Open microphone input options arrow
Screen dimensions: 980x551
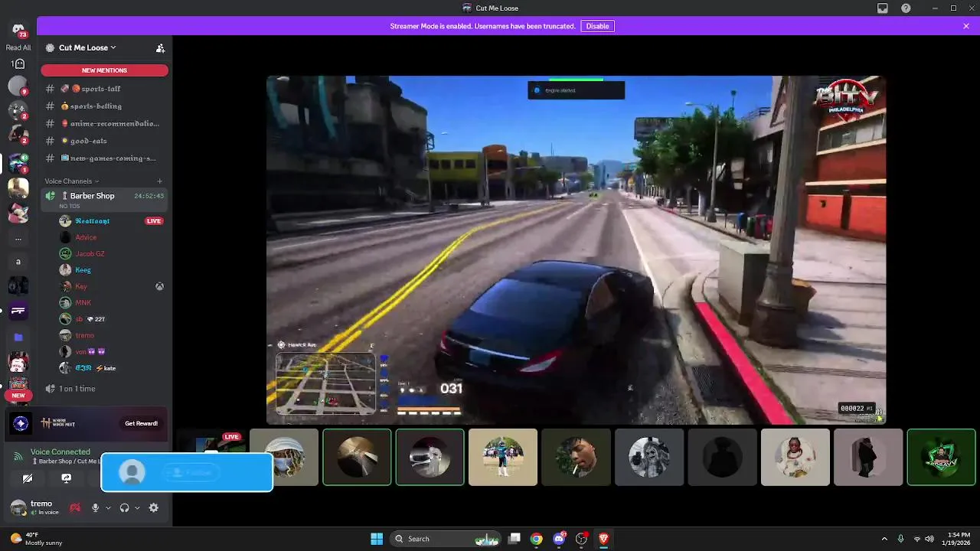(107, 507)
